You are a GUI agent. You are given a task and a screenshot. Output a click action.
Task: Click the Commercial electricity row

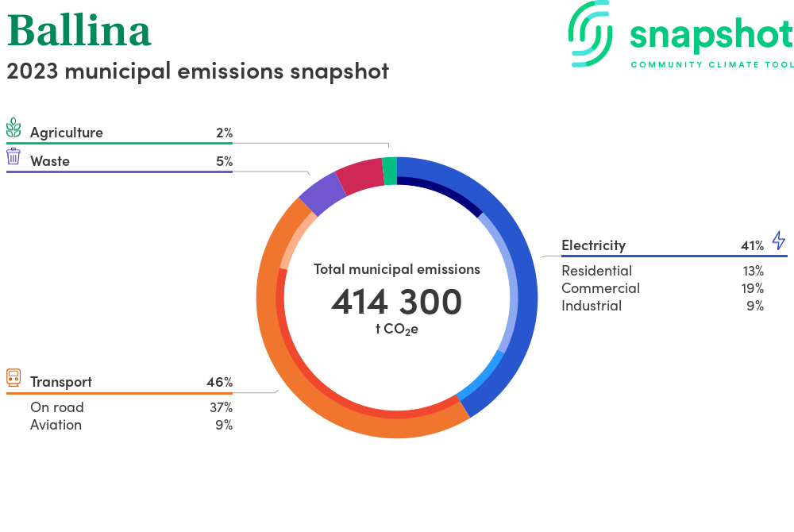pos(600,288)
